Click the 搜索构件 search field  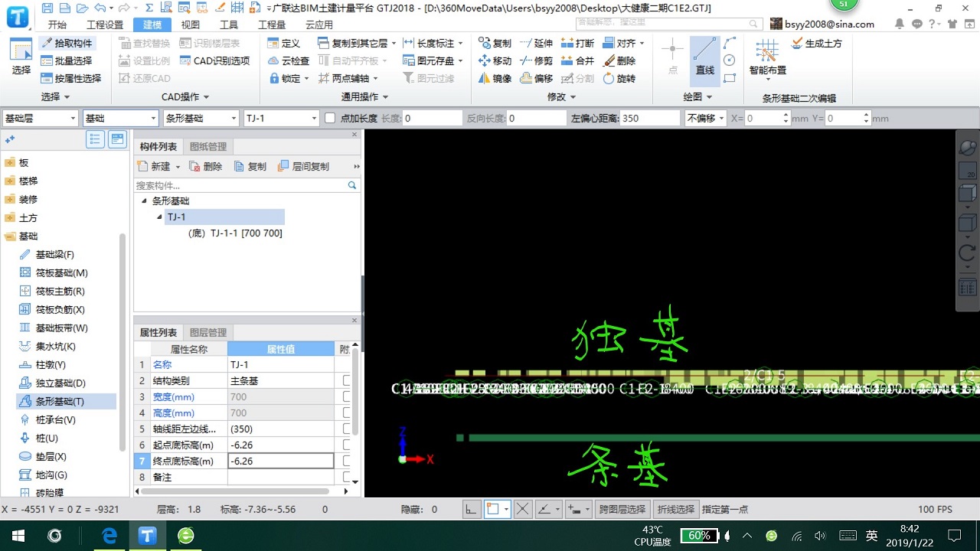coord(240,185)
